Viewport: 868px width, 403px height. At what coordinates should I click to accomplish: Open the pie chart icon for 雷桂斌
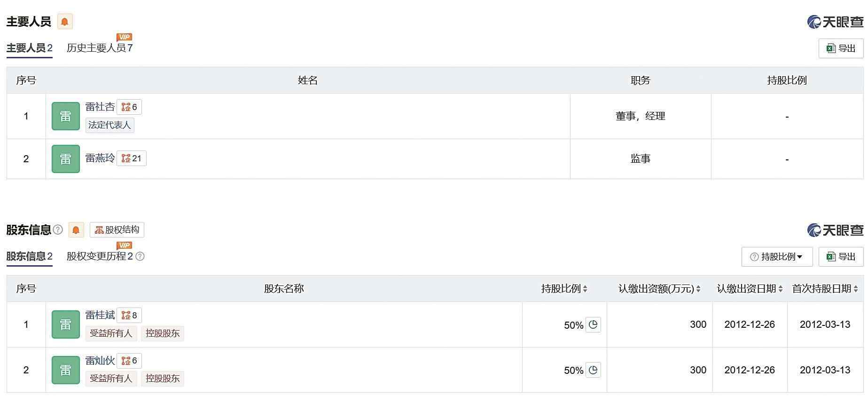coord(593,324)
